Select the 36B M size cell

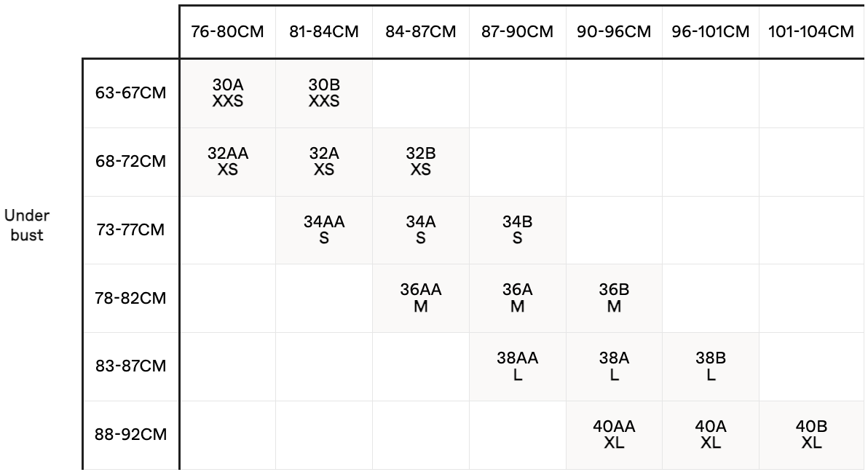[614, 298]
